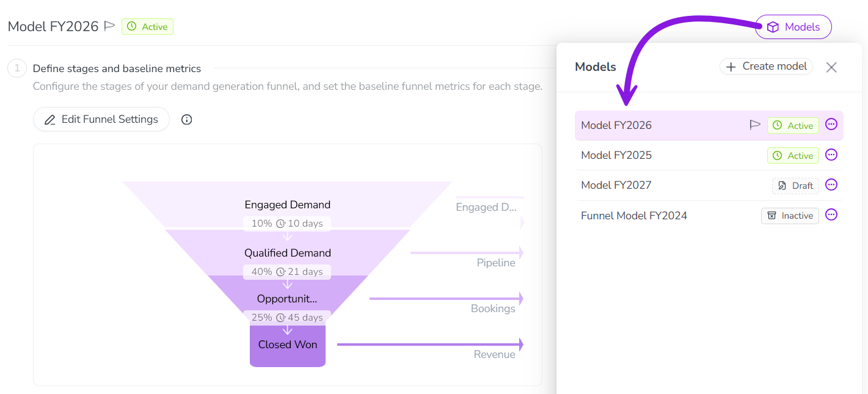Screen dimensions: 868x394
Task: Click plus icon in Create model button
Action: (x=731, y=67)
